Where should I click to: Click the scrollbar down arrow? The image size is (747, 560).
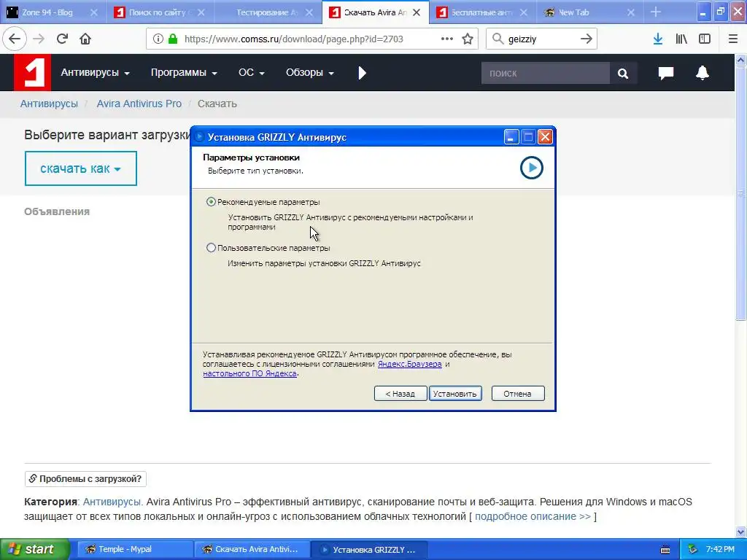point(741,532)
